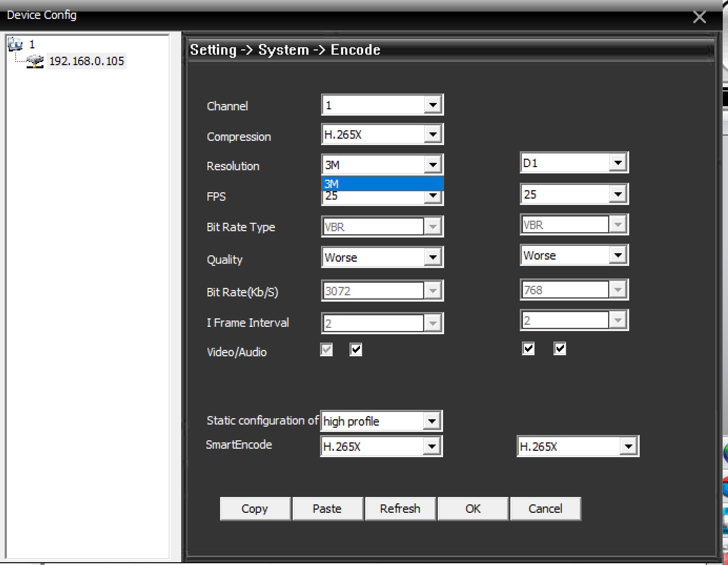
Task: Click the Cancel button
Action: point(545,509)
